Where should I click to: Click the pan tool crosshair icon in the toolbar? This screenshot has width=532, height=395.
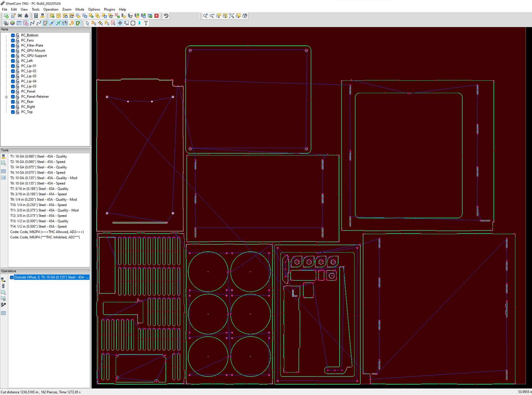click(x=120, y=23)
